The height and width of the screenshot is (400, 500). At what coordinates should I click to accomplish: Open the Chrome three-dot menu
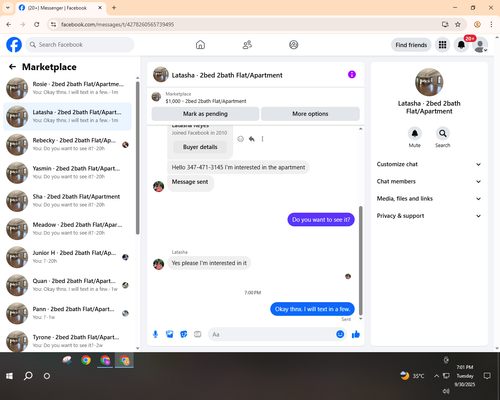tap(491, 24)
